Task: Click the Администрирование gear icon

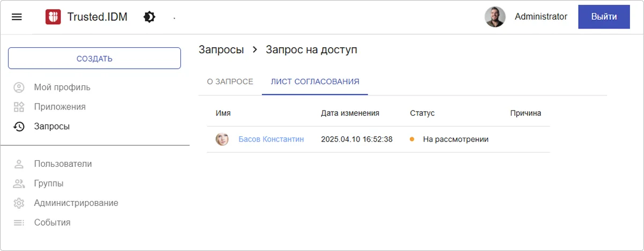Action: 19,203
